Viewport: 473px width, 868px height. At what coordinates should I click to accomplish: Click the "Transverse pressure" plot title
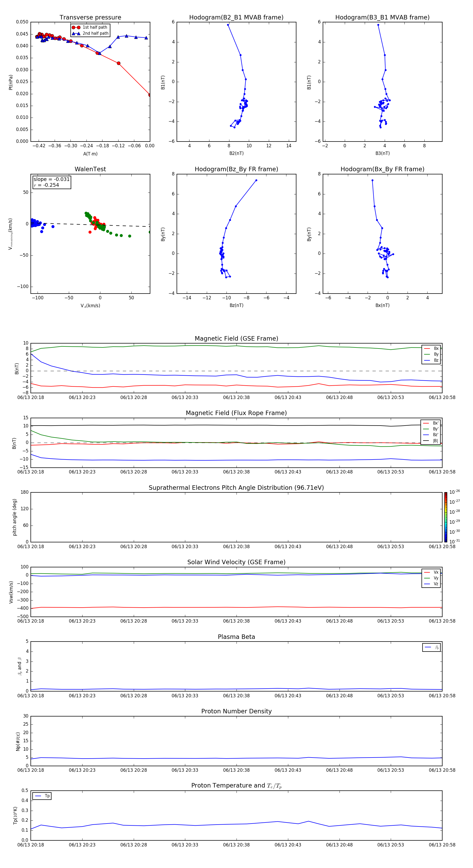click(x=90, y=18)
